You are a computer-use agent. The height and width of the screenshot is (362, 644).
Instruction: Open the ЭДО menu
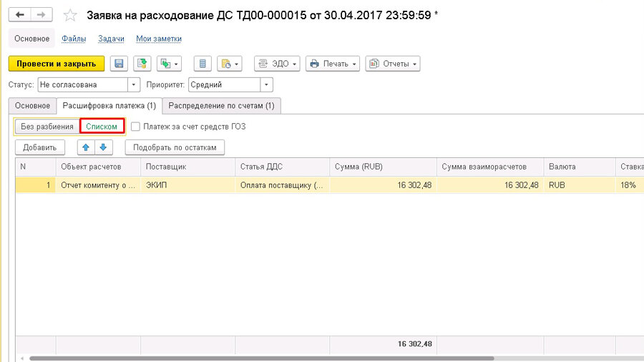click(277, 64)
